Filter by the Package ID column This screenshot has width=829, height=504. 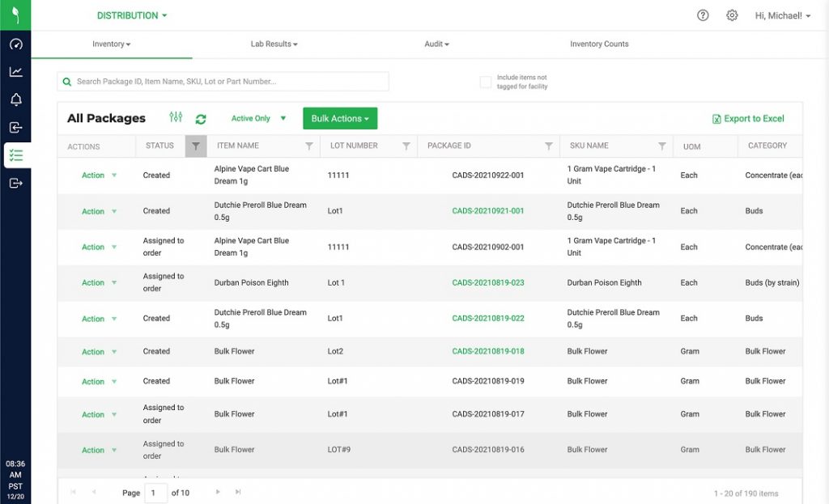coord(549,146)
